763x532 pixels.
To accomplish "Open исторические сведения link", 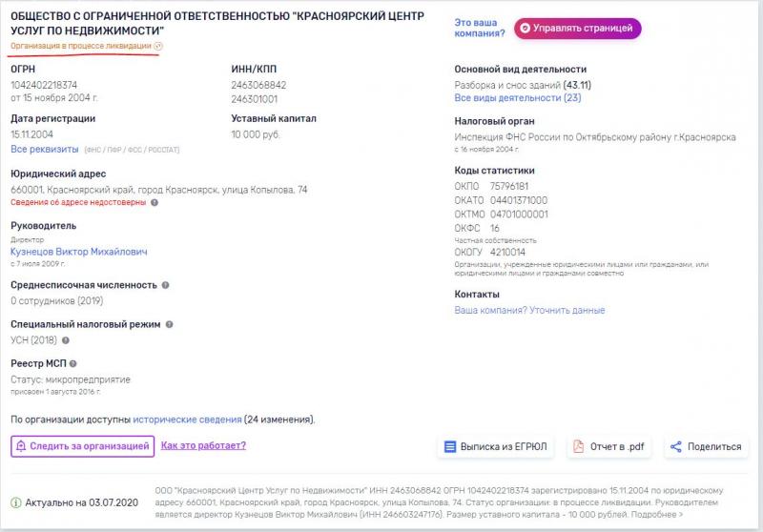I will [187, 419].
